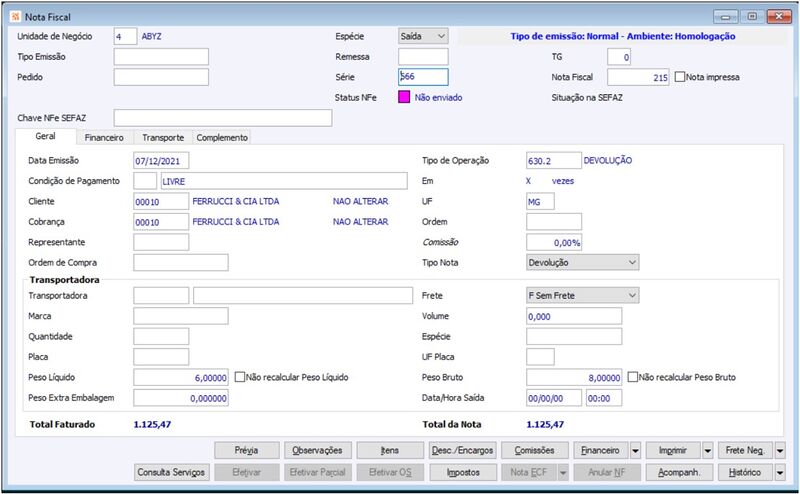Viewport: 800px width, 494px height.
Task: Open the dropdown arrow beside Financeiro button
Action: tap(635, 451)
